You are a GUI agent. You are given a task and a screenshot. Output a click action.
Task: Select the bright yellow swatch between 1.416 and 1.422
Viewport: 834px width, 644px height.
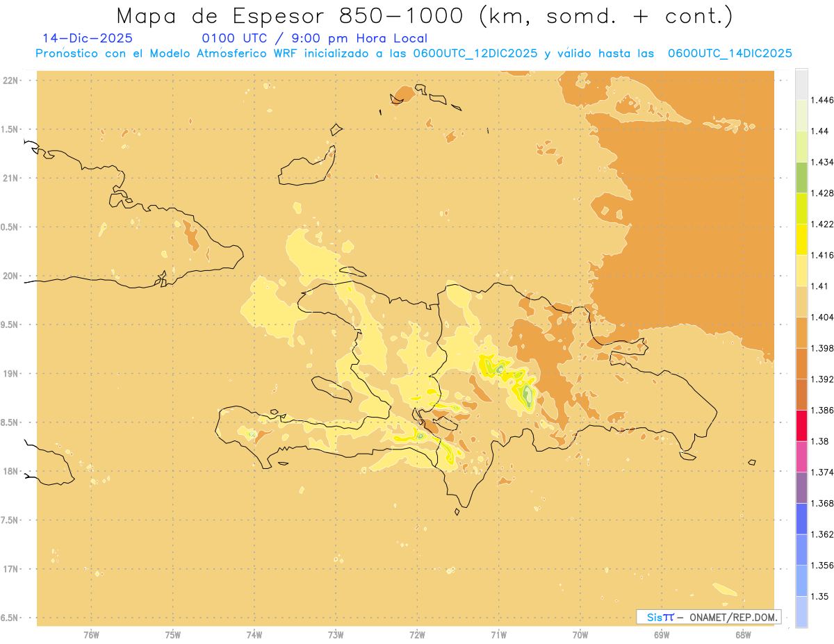coord(801,240)
